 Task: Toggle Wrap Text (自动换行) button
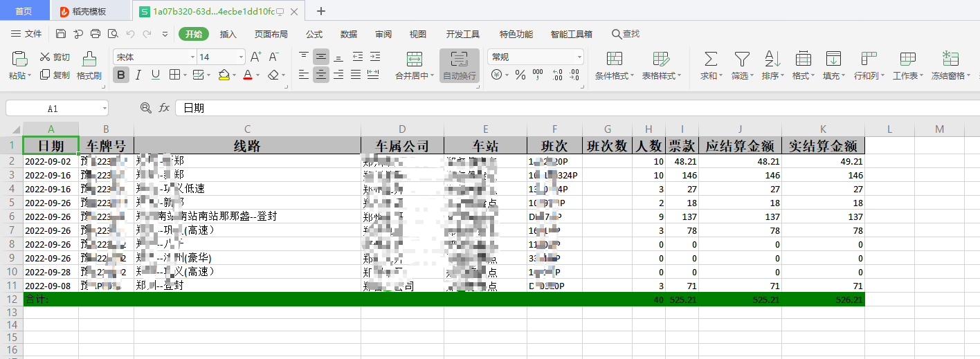click(459, 66)
